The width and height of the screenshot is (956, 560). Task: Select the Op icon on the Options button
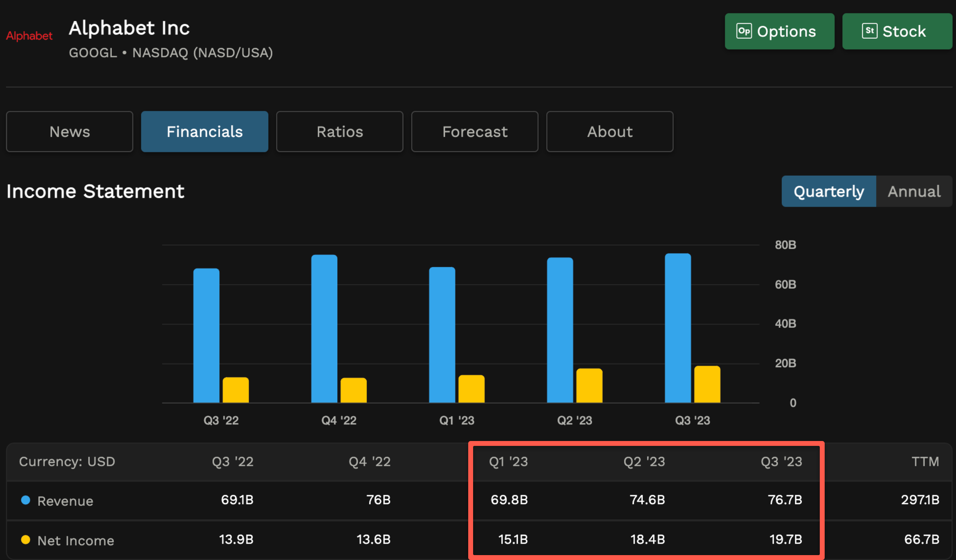[x=745, y=31]
